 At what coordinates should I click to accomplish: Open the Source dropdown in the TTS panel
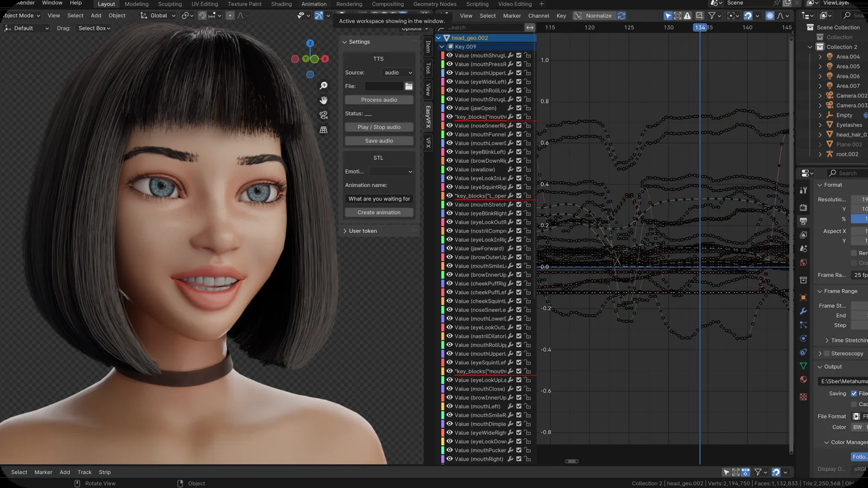pos(397,72)
